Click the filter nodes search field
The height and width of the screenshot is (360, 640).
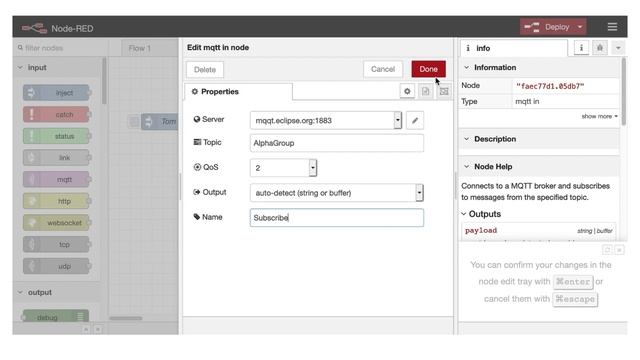click(60, 48)
